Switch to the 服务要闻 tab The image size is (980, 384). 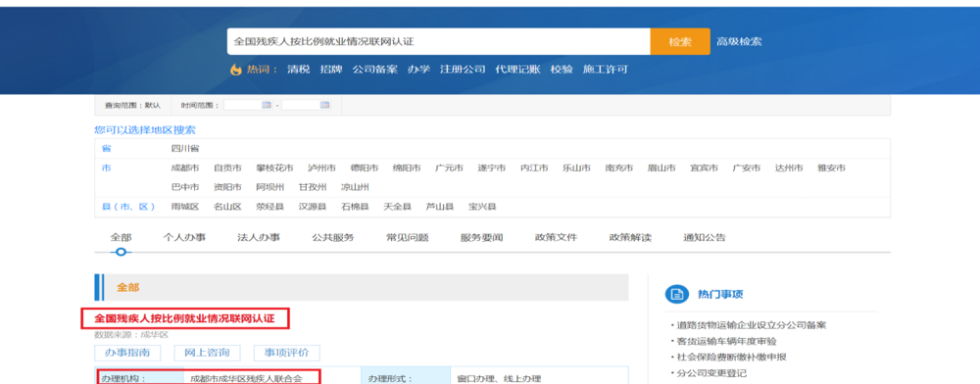coord(482,238)
